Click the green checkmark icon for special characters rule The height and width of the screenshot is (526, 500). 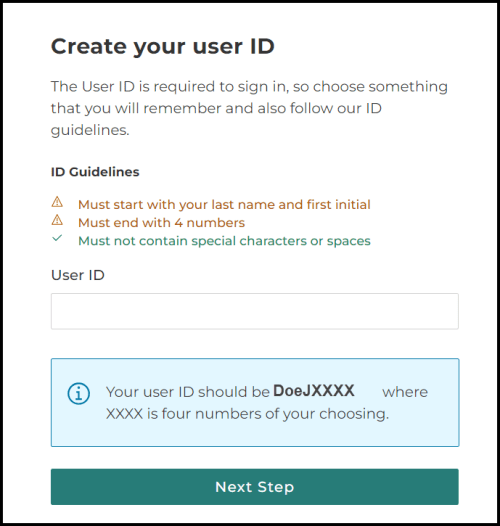point(57,238)
